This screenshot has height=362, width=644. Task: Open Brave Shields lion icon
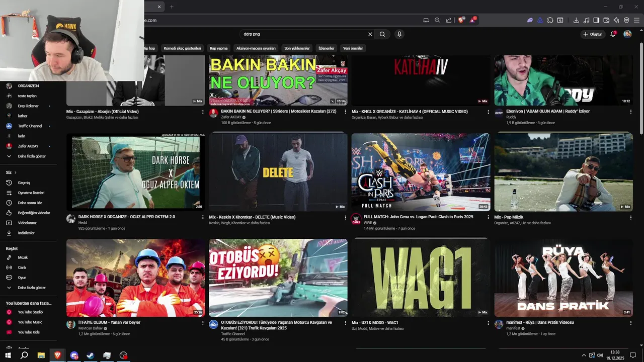(461, 20)
